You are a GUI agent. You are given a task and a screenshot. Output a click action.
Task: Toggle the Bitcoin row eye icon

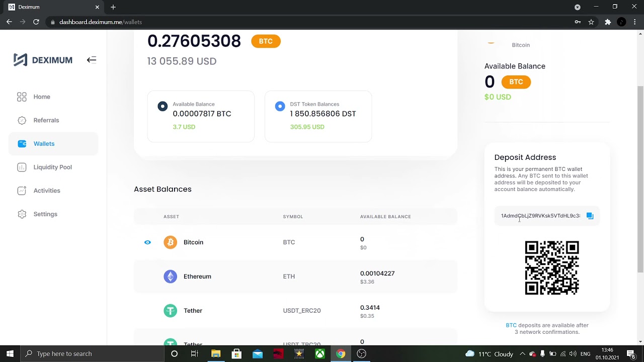tap(147, 242)
